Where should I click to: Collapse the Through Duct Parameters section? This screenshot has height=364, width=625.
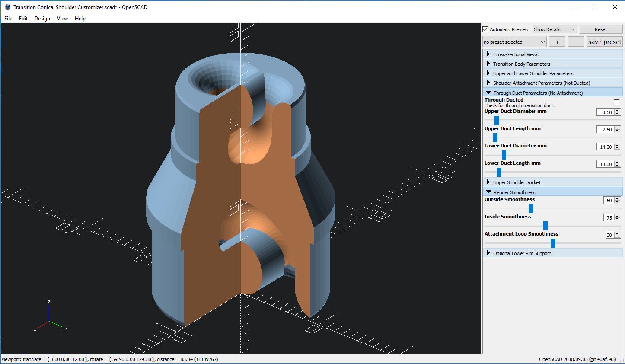pyautogui.click(x=552, y=93)
